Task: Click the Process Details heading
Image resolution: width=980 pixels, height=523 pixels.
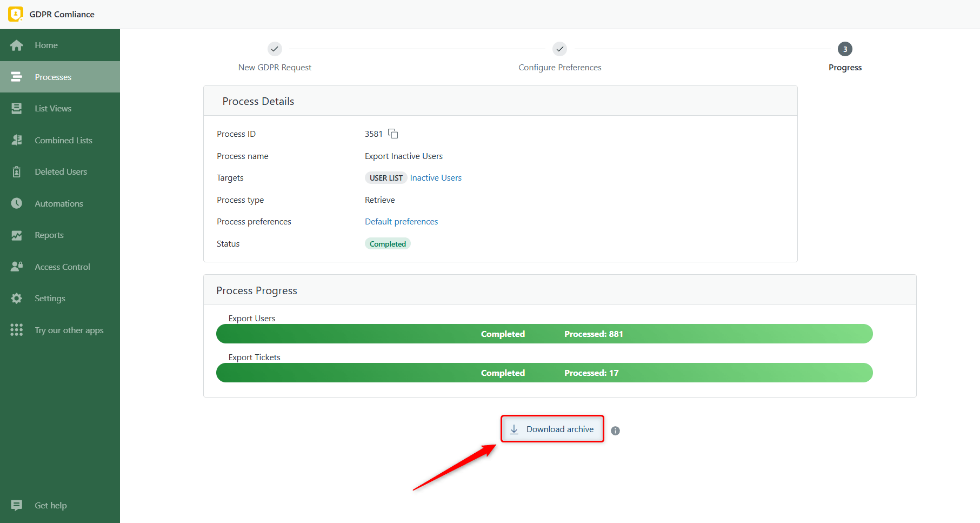Action: (258, 101)
